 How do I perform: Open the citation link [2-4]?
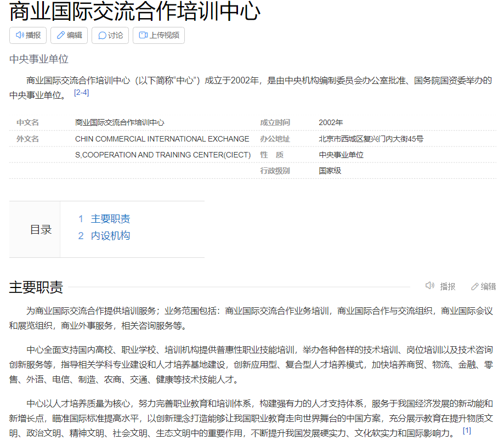point(81,93)
